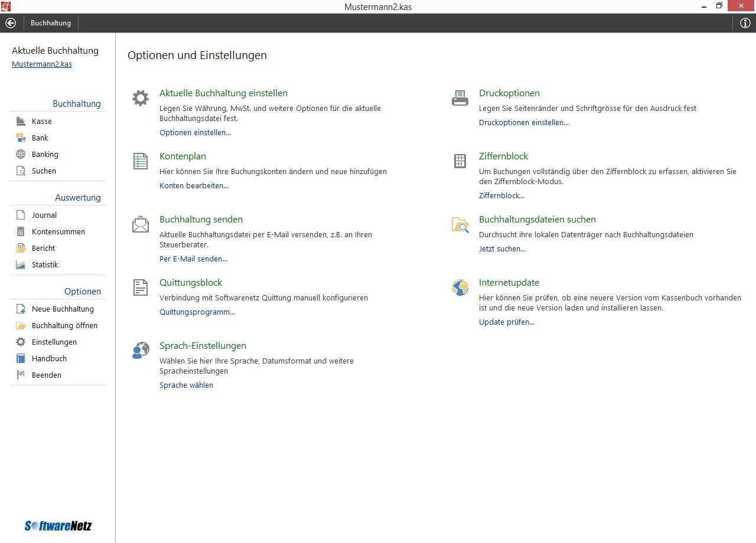756x543 pixels.
Task: Open Handbuch in the sidebar
Action: [49, 358]
